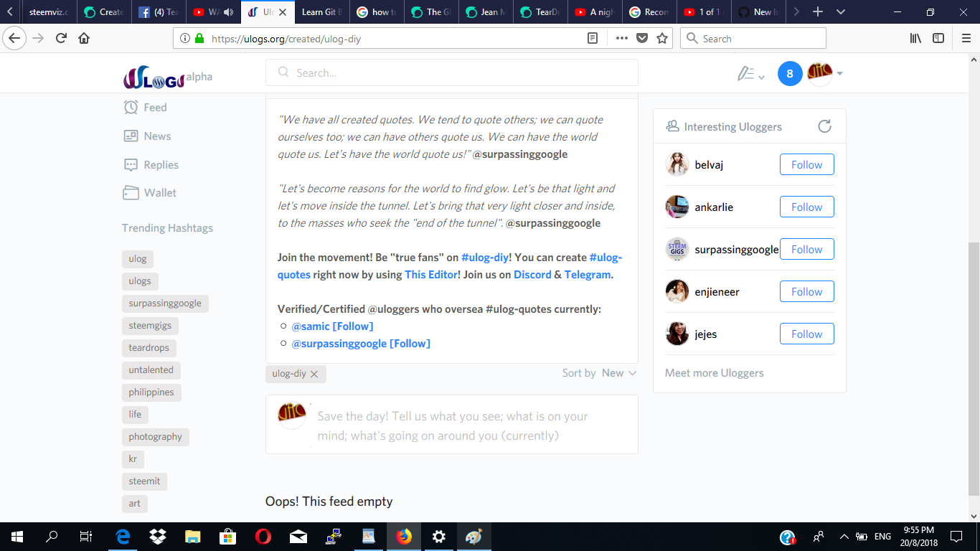Click the Wallet icon
This screenshot has height=551, width=980.
(131, 192)
